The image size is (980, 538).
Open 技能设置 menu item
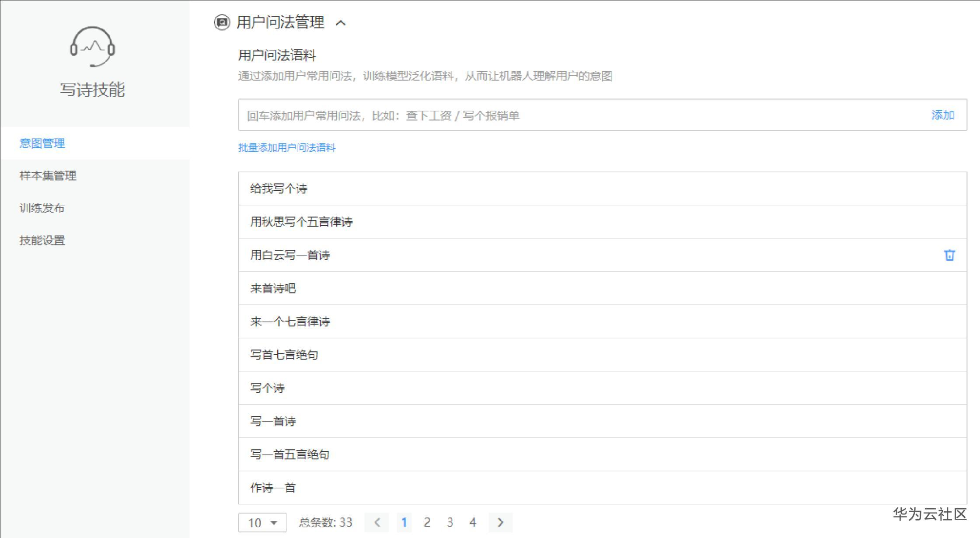[42, 241]
